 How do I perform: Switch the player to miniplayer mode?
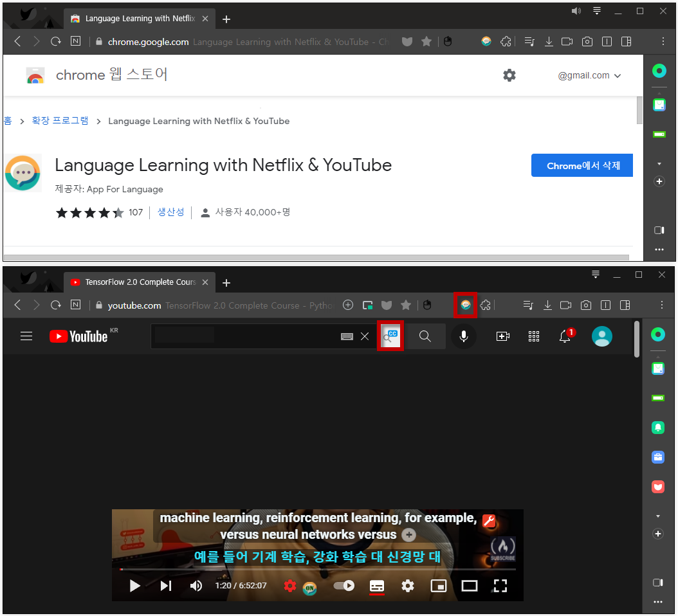point(439,586)
